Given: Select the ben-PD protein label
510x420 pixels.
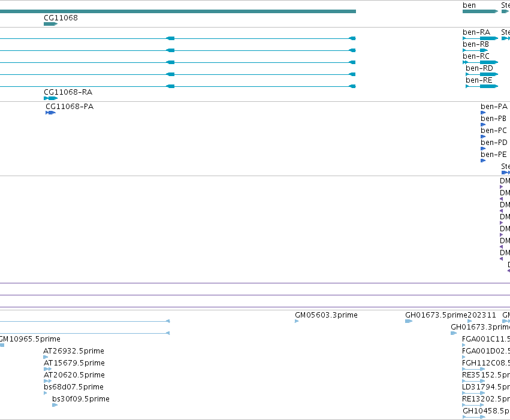Looking at the screenshot, I should 494,143.
